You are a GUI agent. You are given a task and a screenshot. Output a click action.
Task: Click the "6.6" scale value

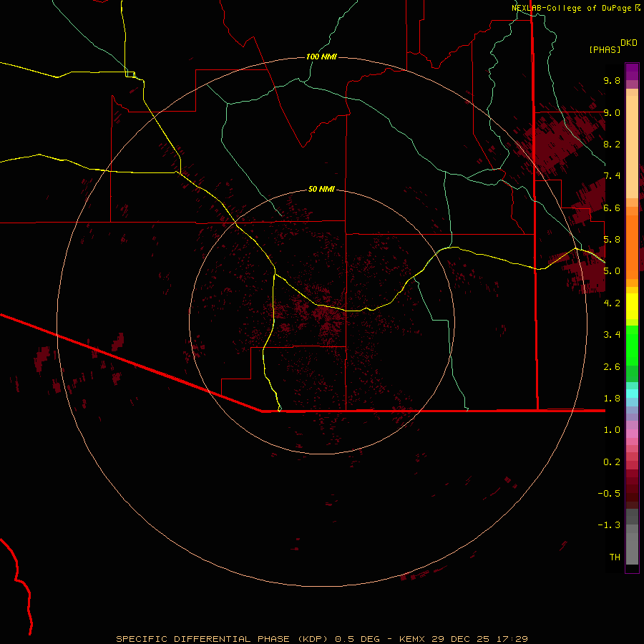[x=612, y=208]
